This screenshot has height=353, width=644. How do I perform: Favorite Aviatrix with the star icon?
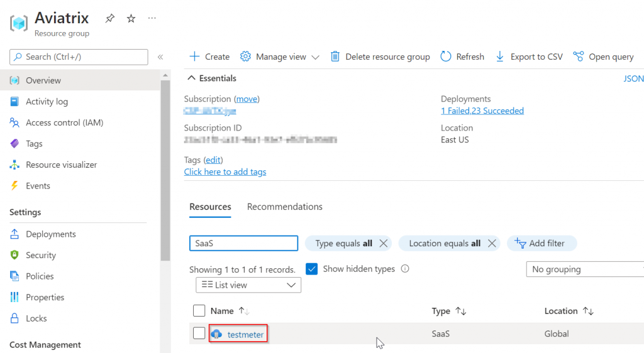coord(131,18)
